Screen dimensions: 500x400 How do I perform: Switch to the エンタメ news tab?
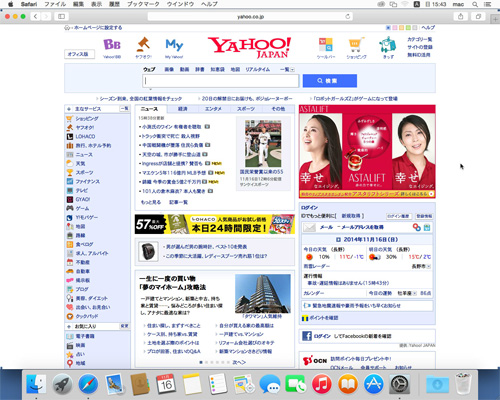(213, 109)
